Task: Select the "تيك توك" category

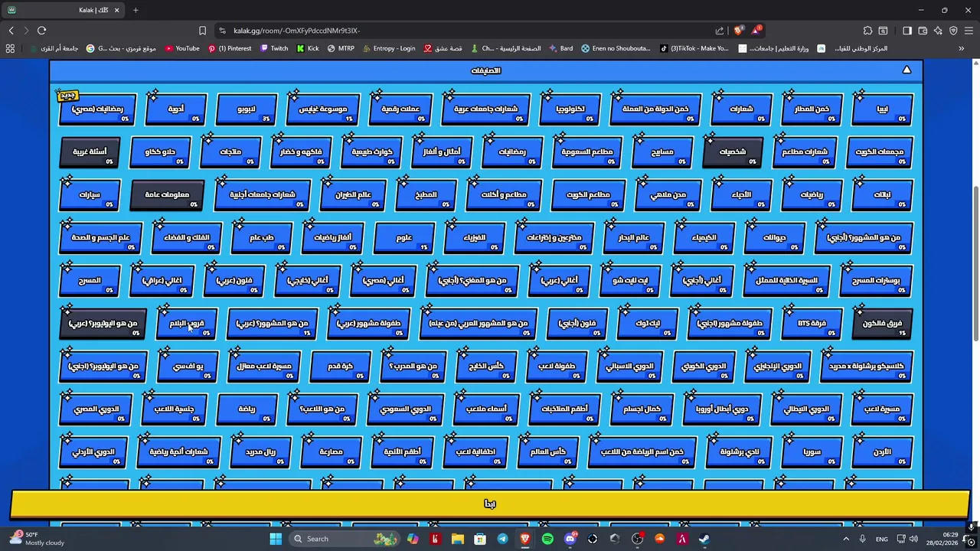Action: (648, 323)
